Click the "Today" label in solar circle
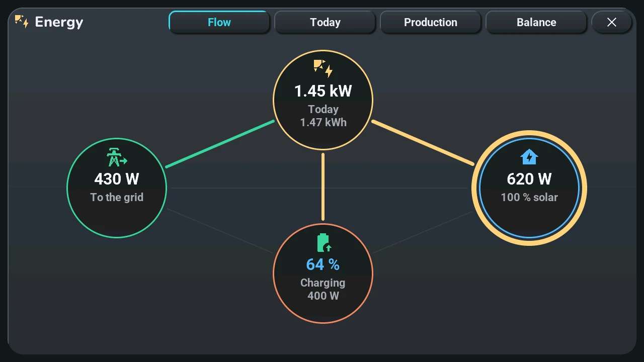The height and width of the screenshot is (362, 644). tap(323, 109)
